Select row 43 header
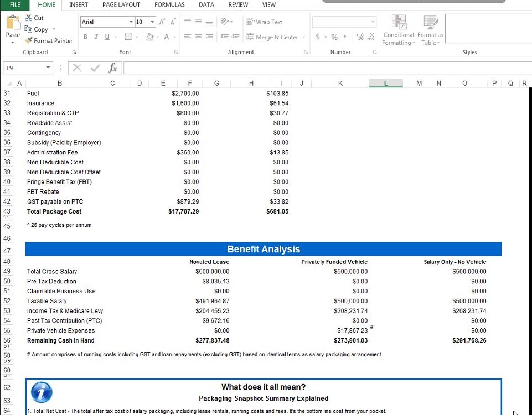 pyautogui.click(x=7, y=211)
